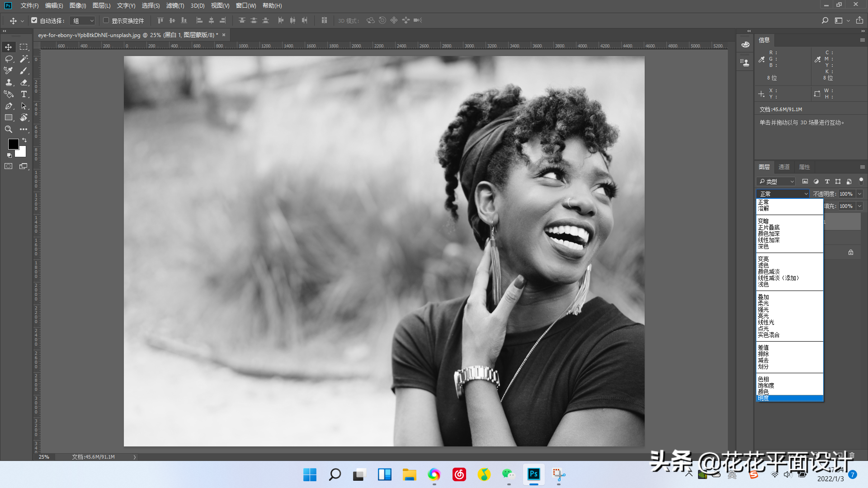Enable the 显示变换控件 checkbox
This screenshot has width=868, height=488.
106,20
